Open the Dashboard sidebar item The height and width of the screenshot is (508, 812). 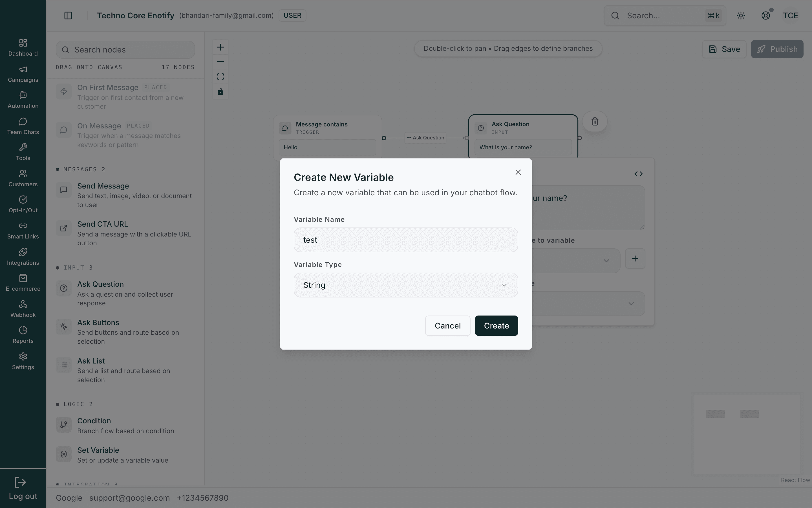click(23, 47)
